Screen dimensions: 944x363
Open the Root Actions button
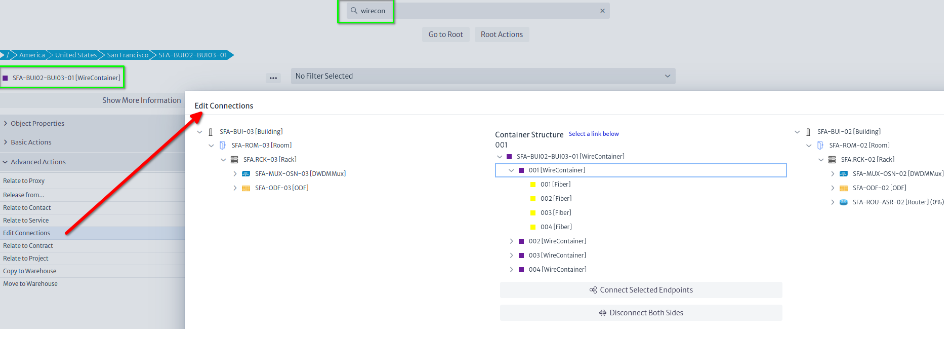(x=502, y=34)
